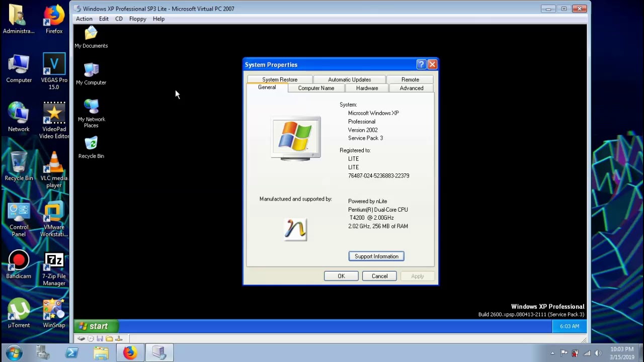Select the VEGAS Pro 15.0 shortcut
The width and height of the screenshot is (644, 362).
54,71
